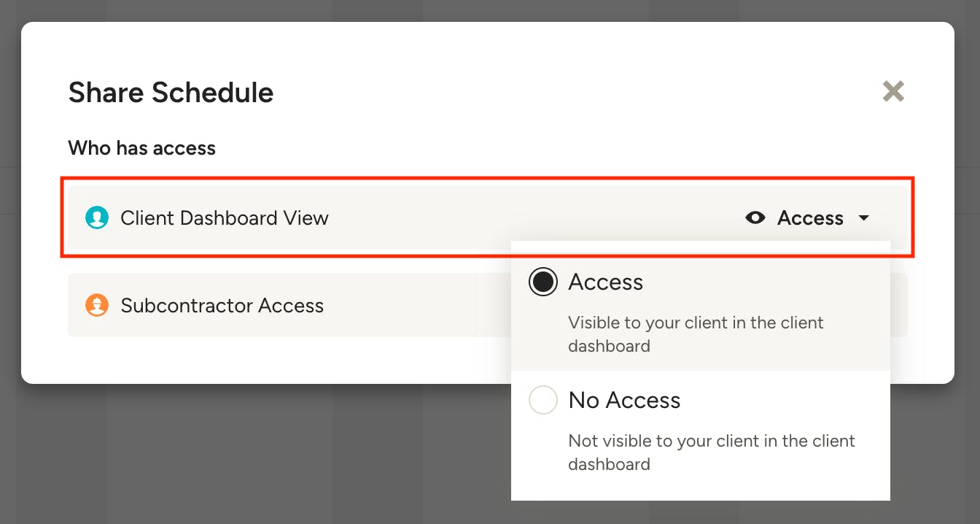Close the Share Schedule dialog

point(893,91)
